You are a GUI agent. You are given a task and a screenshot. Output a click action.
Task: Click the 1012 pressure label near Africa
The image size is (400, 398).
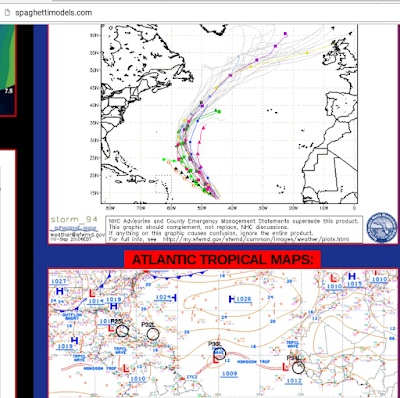tap(294, 381)
